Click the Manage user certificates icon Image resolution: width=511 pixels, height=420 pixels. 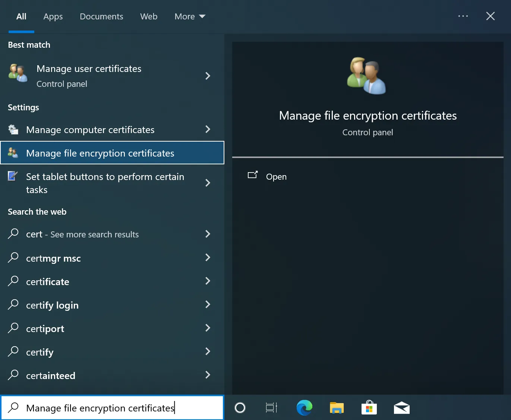tap(18, 73)
